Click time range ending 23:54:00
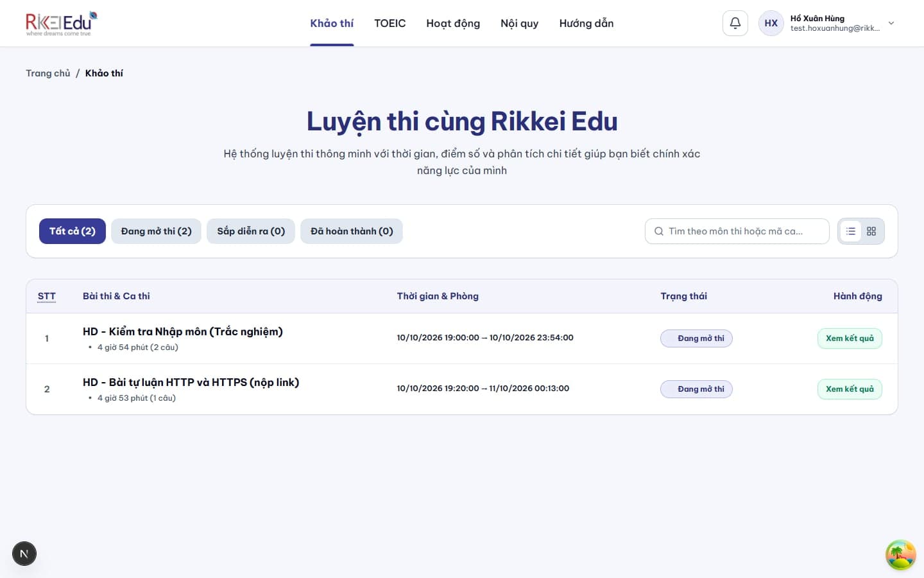The height and width of the screenshot is (578, 924). pos(485,338)
